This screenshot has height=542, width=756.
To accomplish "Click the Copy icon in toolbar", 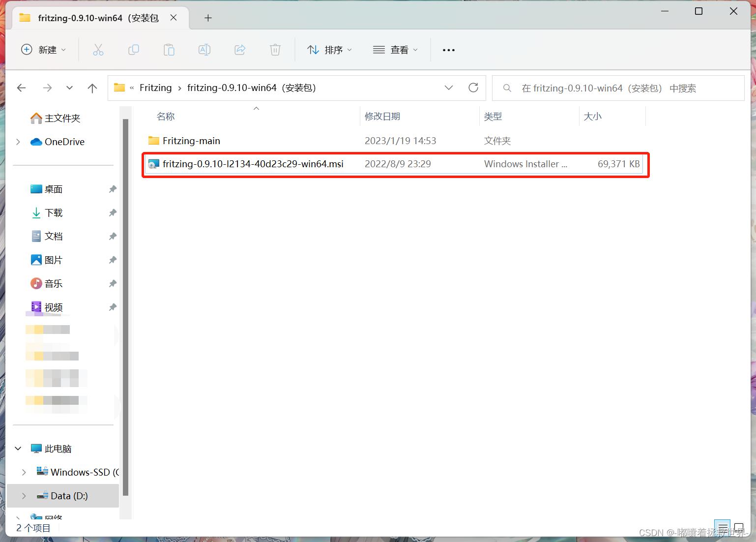I will pos(134,50).
